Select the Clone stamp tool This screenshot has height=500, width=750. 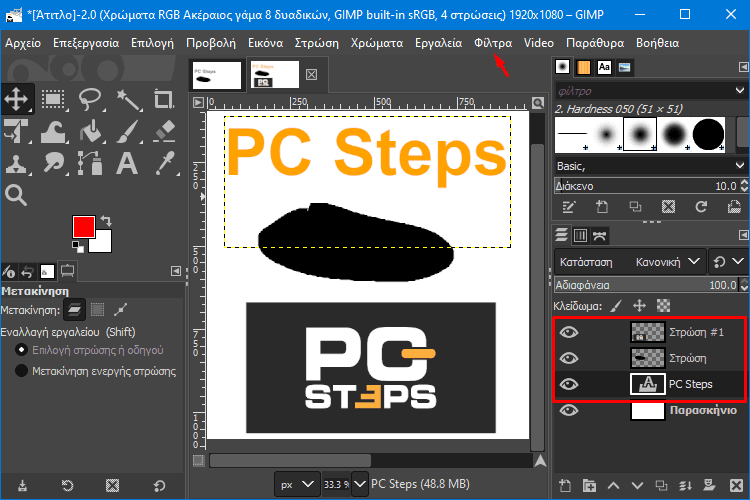click(x=16, y=163)
